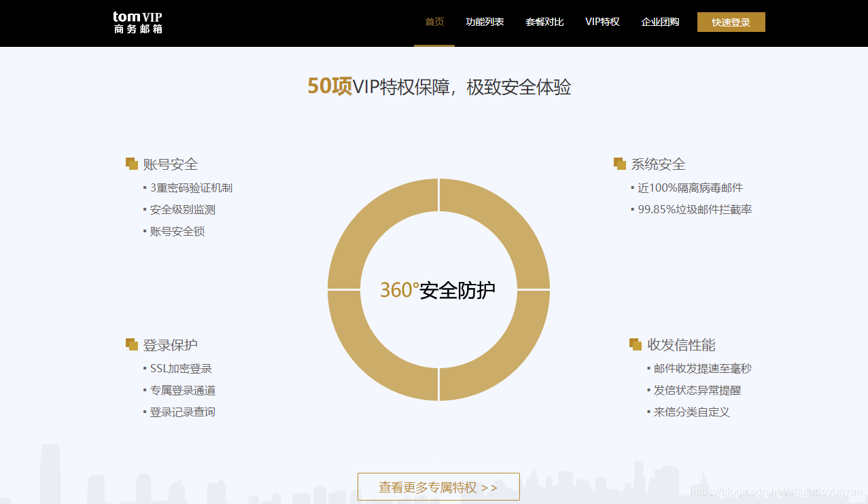Image resolution: width=868 pixels, height=504 pixels.
Task: Click the upper-left segment of the donut chart
Action: (370, 221)
